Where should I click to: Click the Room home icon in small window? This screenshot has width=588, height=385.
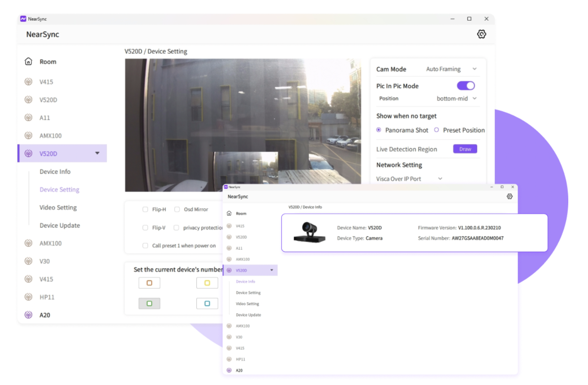point(229,214)
